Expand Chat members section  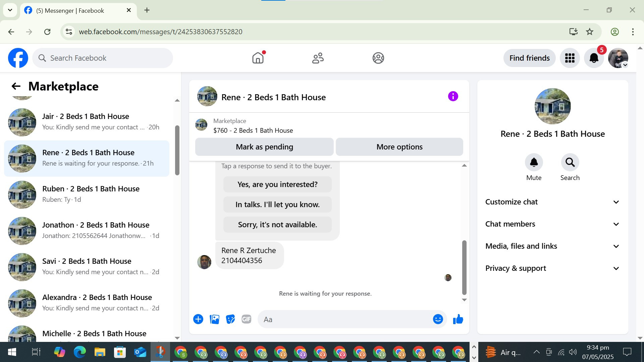pyautogui.click(x=552, y=224)
